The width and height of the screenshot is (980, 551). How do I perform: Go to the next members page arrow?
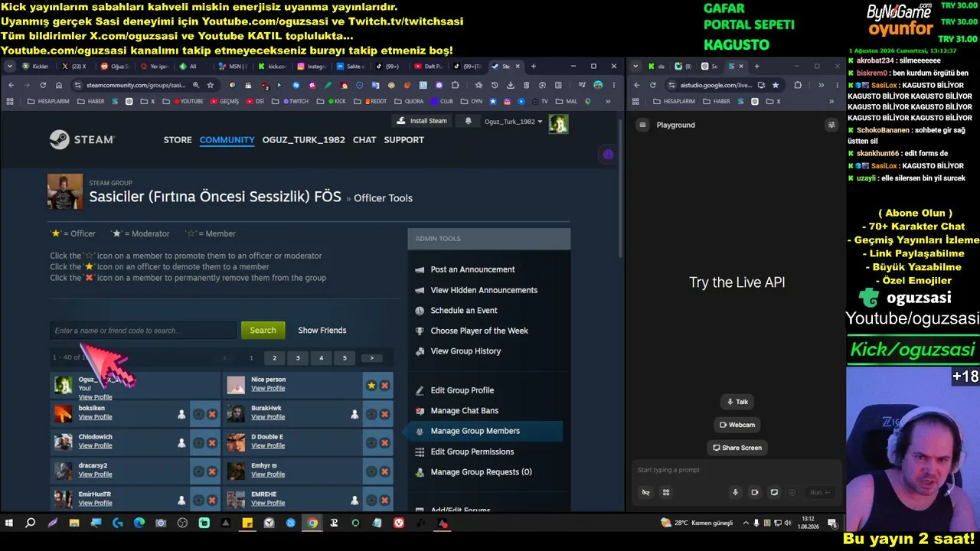pos(372,357)
